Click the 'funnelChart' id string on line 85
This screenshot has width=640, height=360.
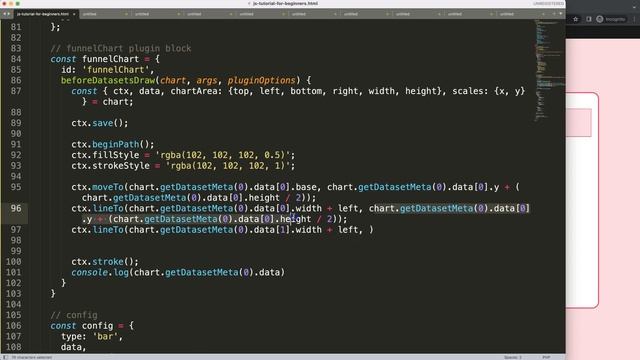tap(116, 70)
